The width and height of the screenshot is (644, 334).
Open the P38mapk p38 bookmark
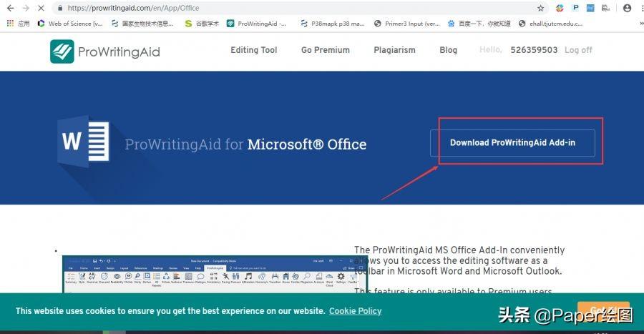pyautogui.click(x=333, y=24)
